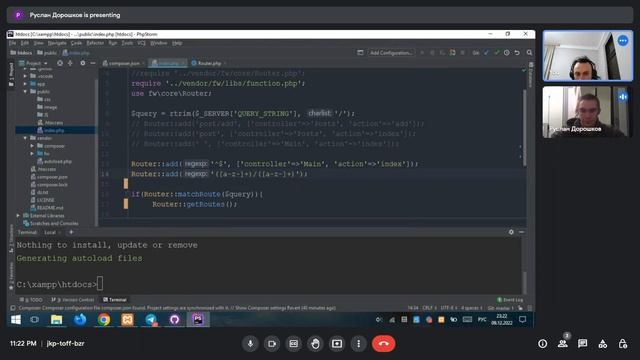Add new terminal session with plus
This screenshot has width=640, height=360.
click(x=71, y=232)
